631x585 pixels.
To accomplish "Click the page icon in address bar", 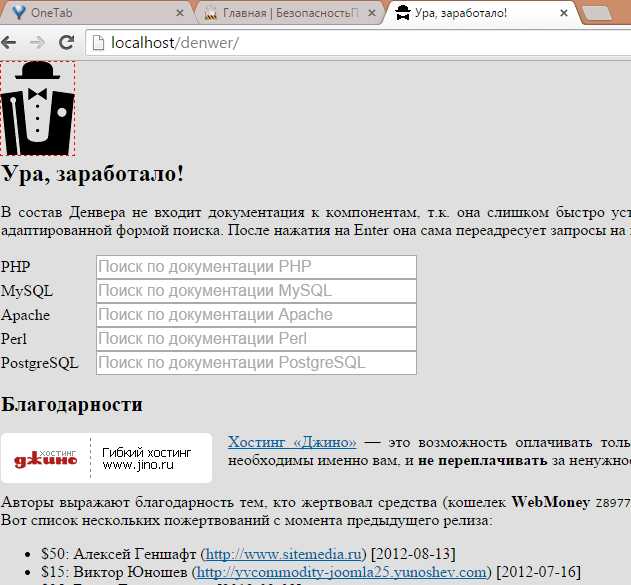I will coord(98,43).
